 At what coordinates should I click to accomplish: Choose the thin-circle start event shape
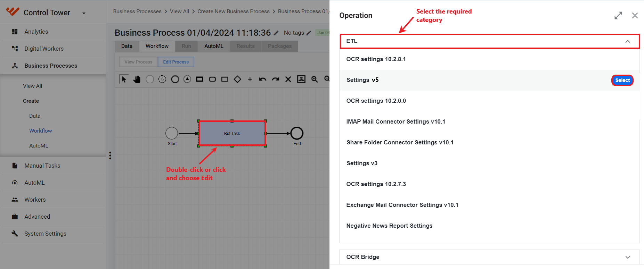[x=150, y=79]
